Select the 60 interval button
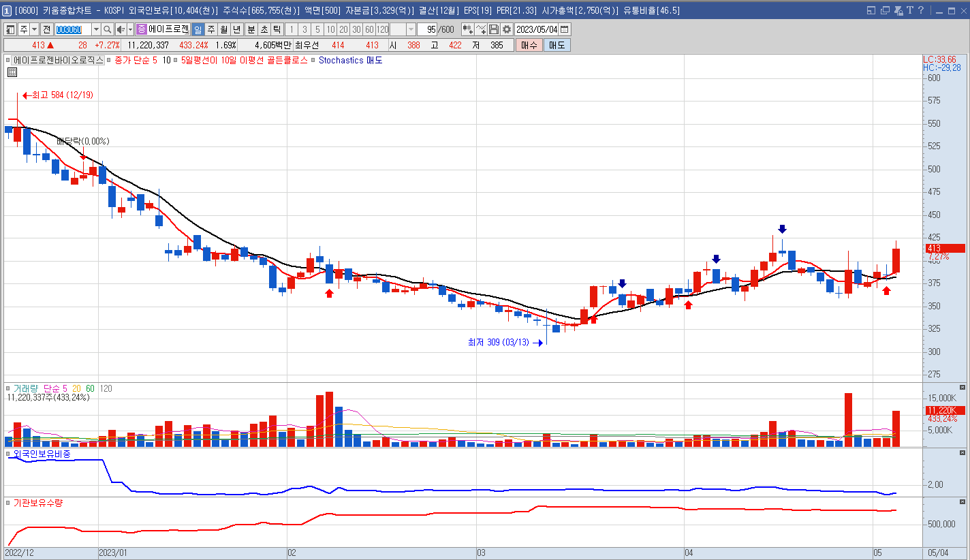 (x=369, y=29)
